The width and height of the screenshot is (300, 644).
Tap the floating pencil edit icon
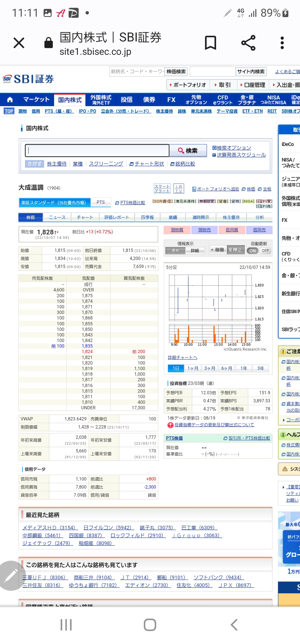(11, 576)
